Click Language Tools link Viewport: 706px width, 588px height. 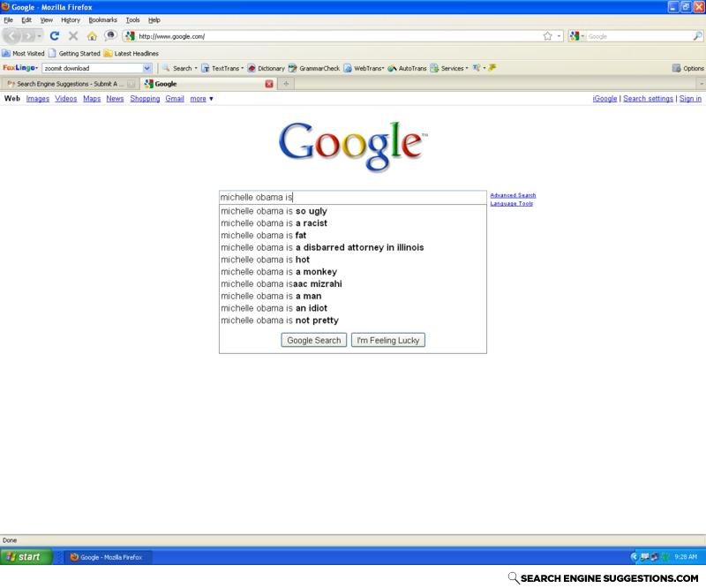point(512,204)
